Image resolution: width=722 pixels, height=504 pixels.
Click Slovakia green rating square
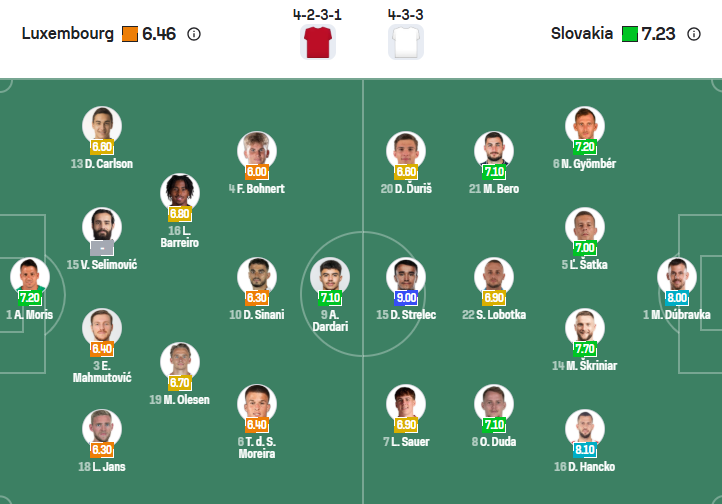629,34
